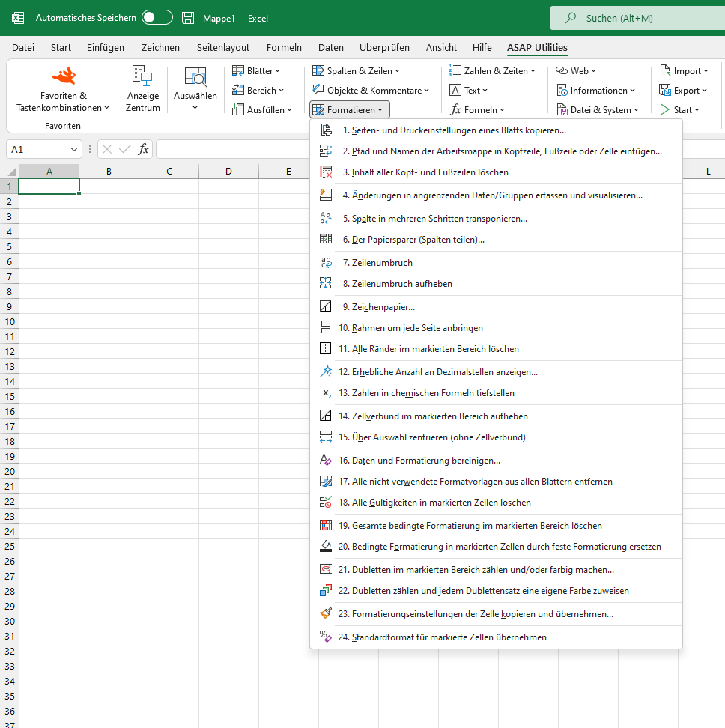Expand Datei & System menu

(598, 109)
